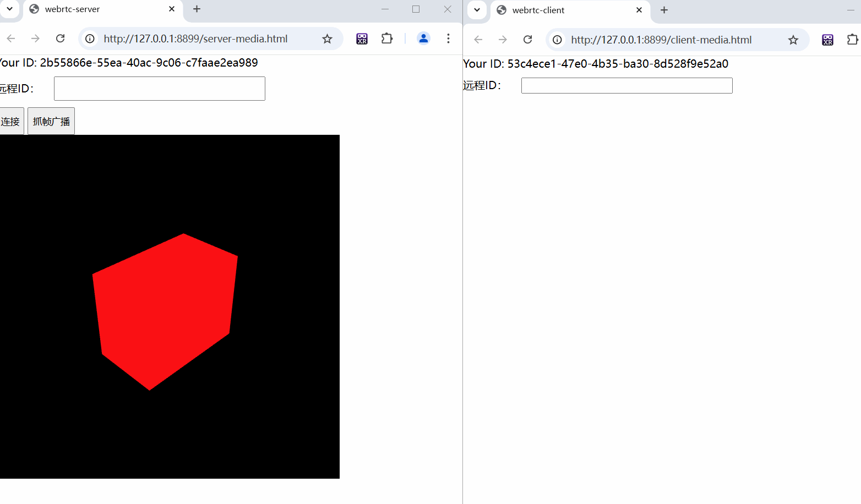The width and height of the screenshot is (861, 504).
Task: Minimize the webrtc-client window
Action: coord(851,10)
